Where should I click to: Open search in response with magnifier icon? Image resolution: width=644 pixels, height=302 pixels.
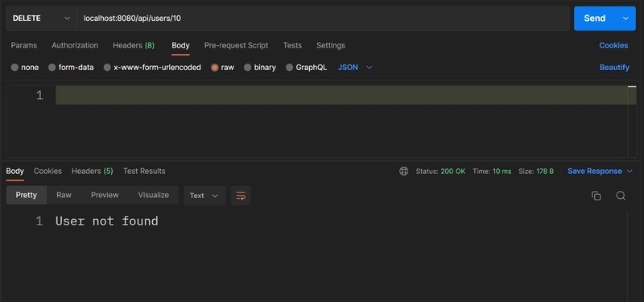tap(621, 196)
